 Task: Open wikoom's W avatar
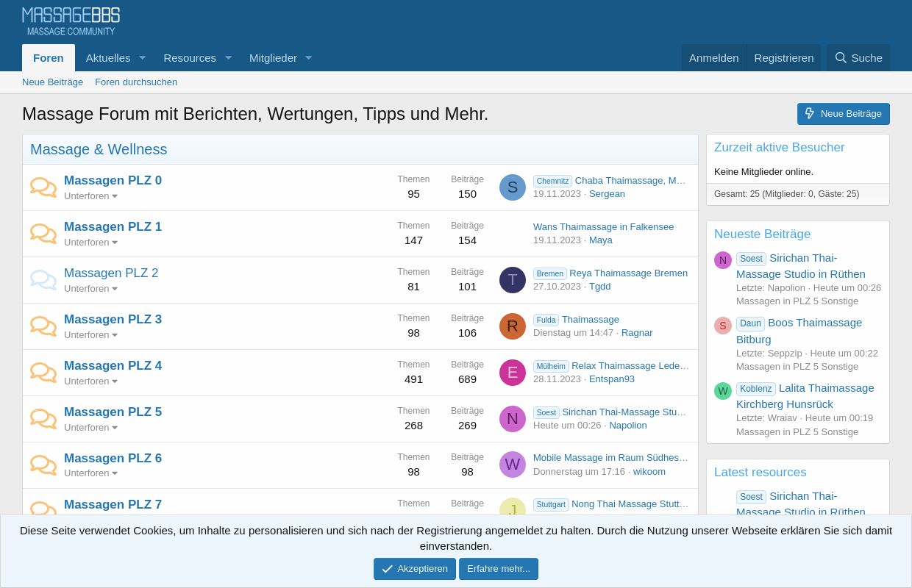click(513, 464)
